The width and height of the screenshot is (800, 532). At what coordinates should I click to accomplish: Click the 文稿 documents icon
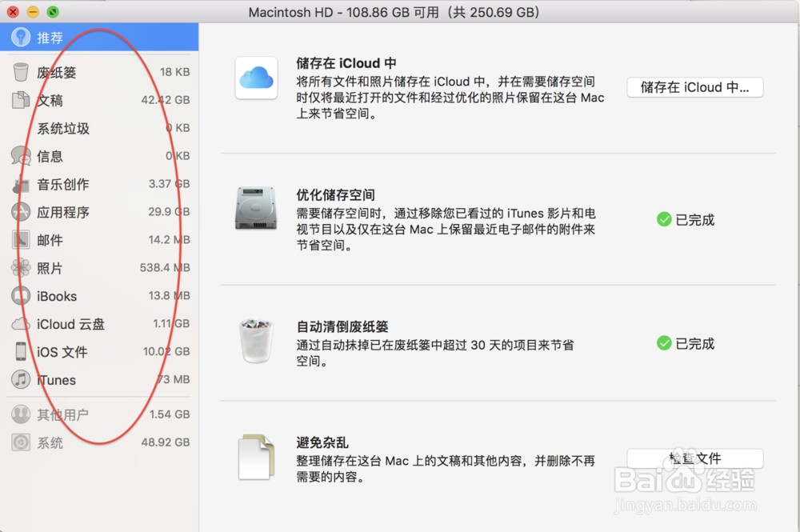click(21, 100)
